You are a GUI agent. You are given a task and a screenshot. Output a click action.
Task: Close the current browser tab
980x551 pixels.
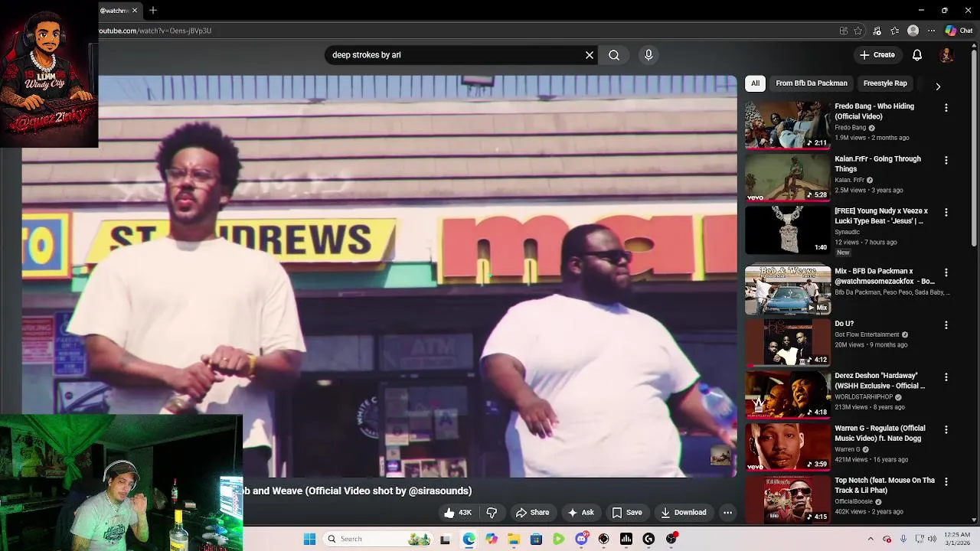click(x=136, y=10)
